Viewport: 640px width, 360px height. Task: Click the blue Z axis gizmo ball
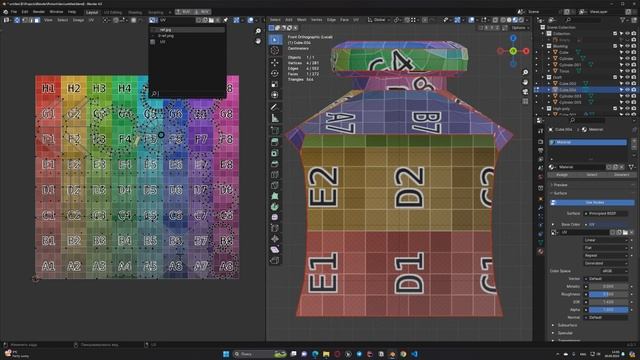click(x=513, y=38)
